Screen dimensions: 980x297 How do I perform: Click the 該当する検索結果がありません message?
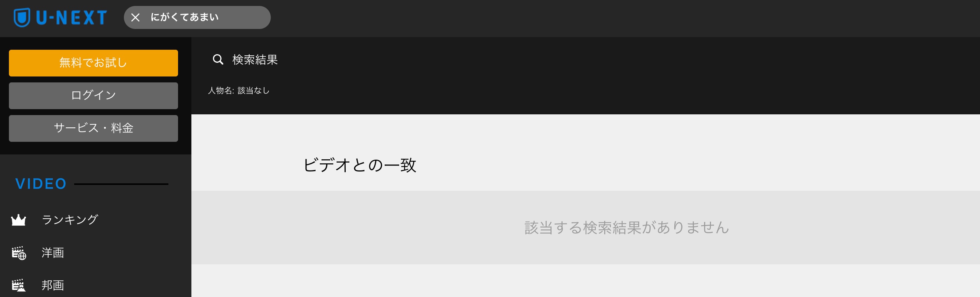627,228
